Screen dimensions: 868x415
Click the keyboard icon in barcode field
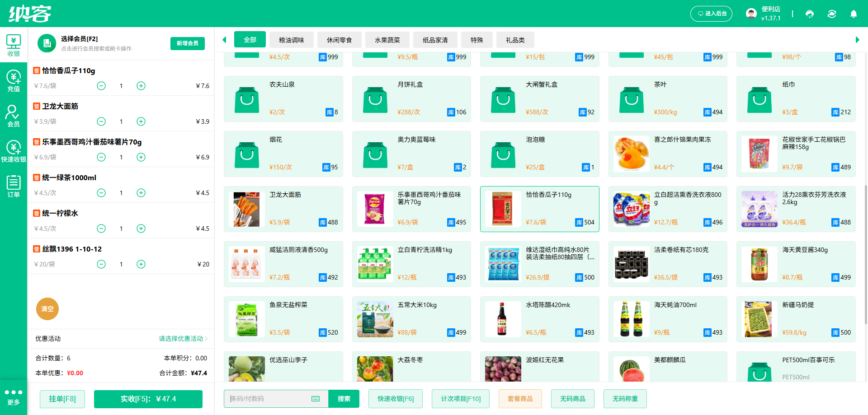point(316,399)
